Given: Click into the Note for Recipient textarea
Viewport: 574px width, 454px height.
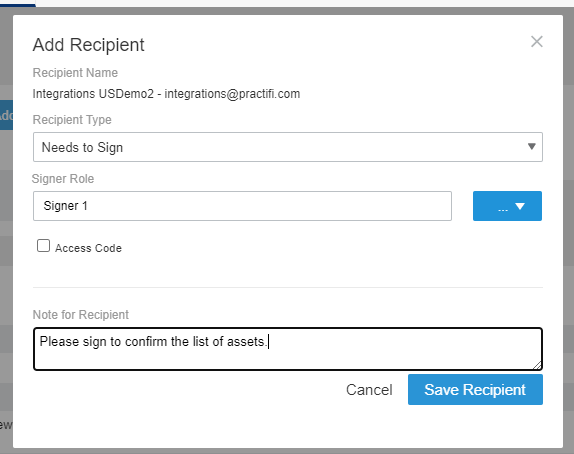Looking at the screenshot, I should (288, 349).
